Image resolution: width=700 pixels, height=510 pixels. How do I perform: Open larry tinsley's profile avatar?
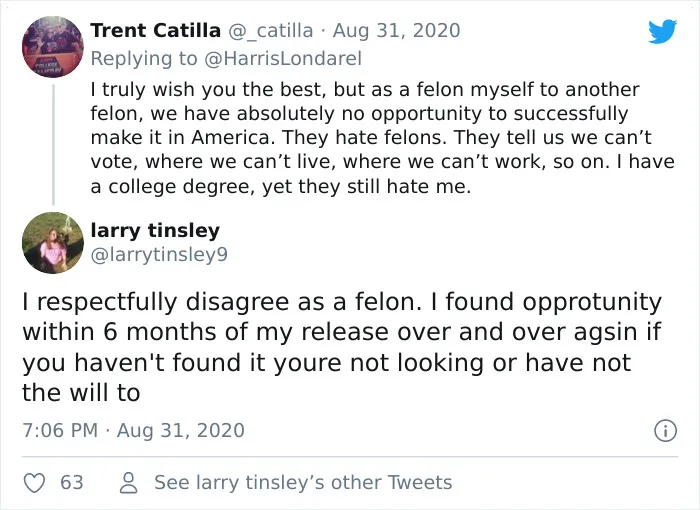pos(53,242)
